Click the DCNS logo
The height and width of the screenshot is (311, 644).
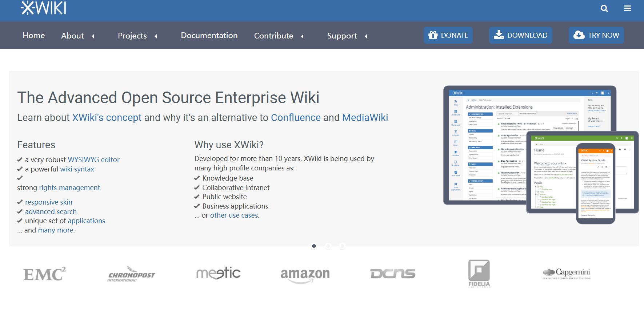click(x=393, y=274)
